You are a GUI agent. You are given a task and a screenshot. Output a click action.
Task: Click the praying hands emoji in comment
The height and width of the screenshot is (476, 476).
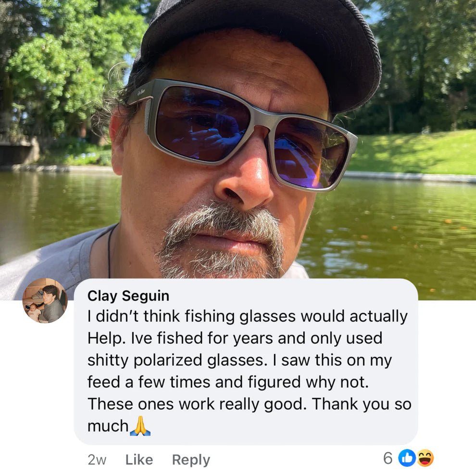point(140,426)
